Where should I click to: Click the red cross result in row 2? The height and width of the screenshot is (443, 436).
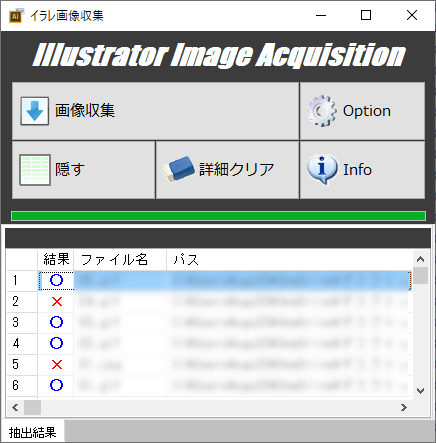[x=57, y=302]
